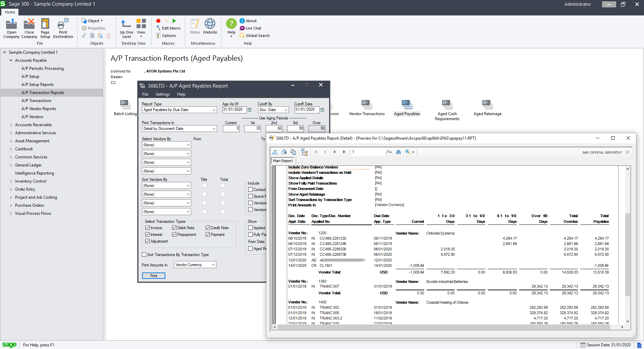Open the File menu in Aged Payables dialog
The height and width of the screenshot is (349, 644).
pyautogui.click(x=145, y=94)
